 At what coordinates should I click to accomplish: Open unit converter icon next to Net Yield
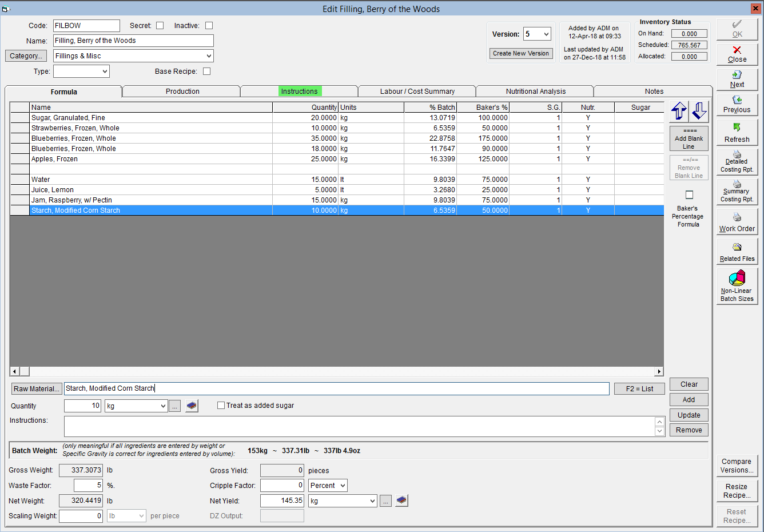coord(402,501)
